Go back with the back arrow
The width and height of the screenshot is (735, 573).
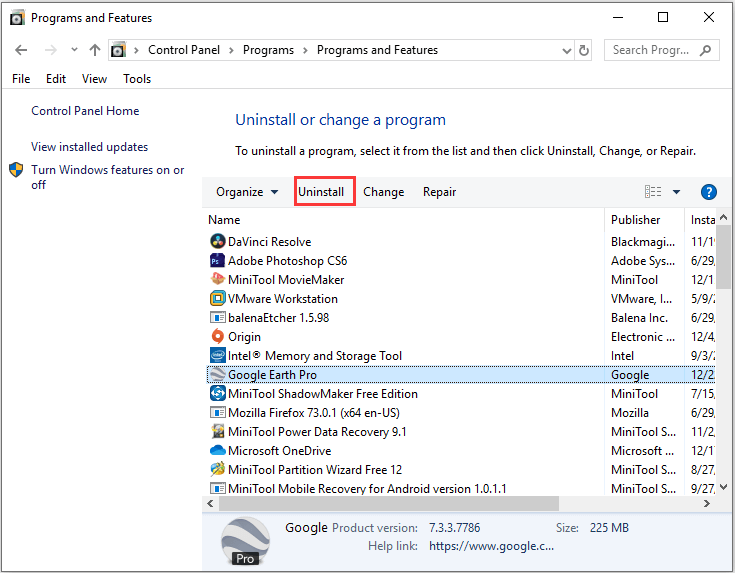pos(21,50)
